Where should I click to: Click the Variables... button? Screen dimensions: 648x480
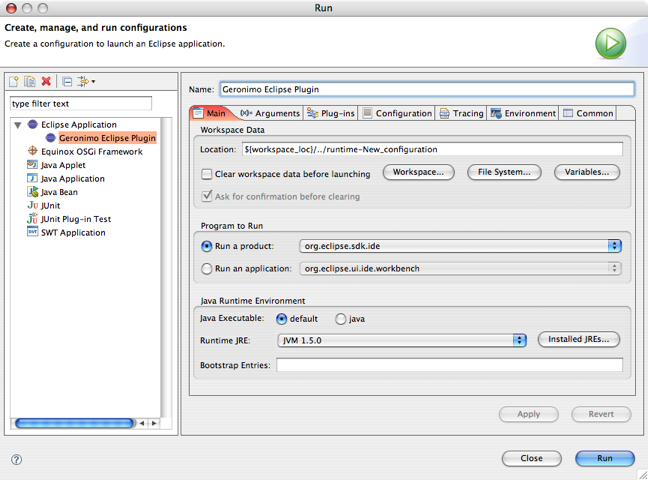coord(587,172)
